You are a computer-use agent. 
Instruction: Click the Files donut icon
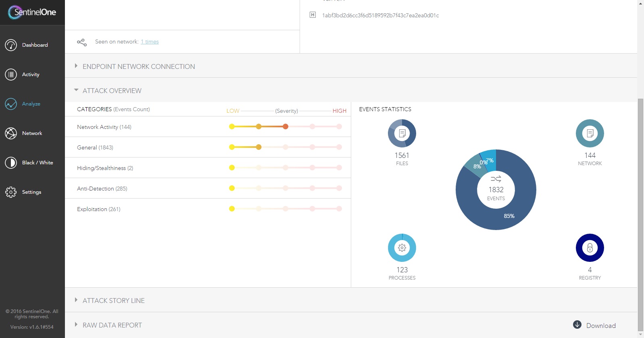click(402, 133)
